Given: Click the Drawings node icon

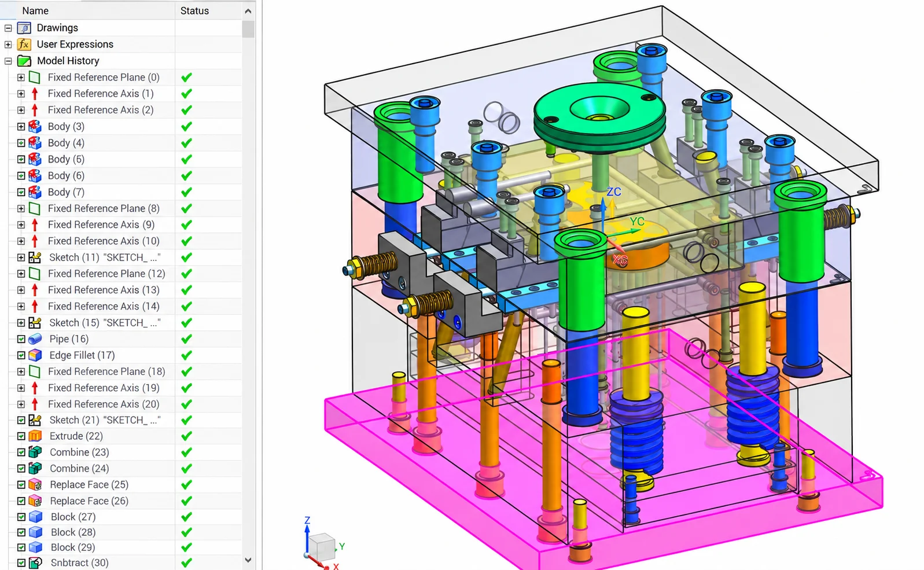Looking at the screenshot, I should click(24, 28).
